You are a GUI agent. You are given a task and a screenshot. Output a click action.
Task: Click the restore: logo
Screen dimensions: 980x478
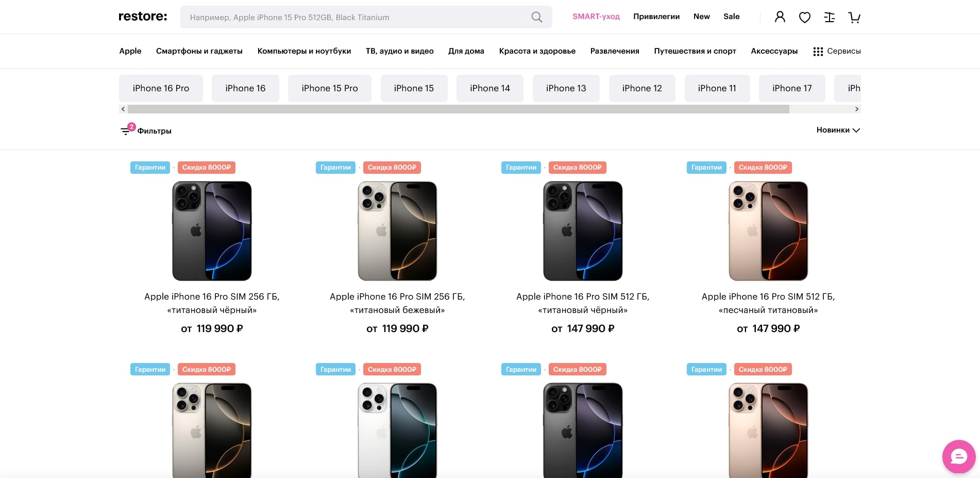tap(143, 17)
